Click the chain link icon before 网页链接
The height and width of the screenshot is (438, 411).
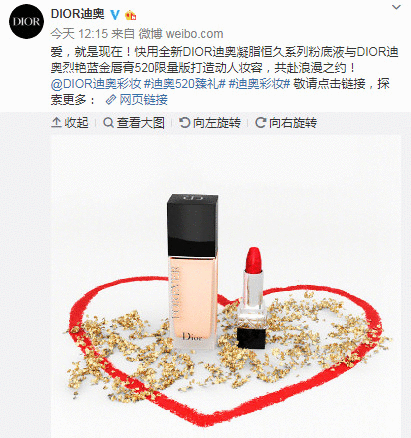click(111, 100)
